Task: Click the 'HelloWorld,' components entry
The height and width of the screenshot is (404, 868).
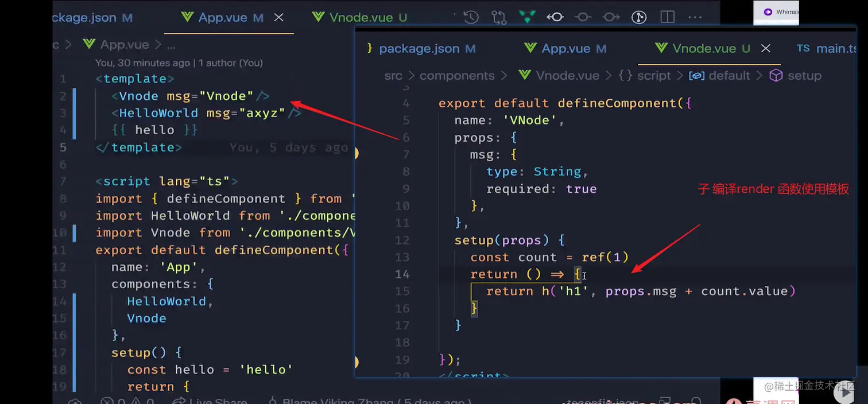Action: 170,301
